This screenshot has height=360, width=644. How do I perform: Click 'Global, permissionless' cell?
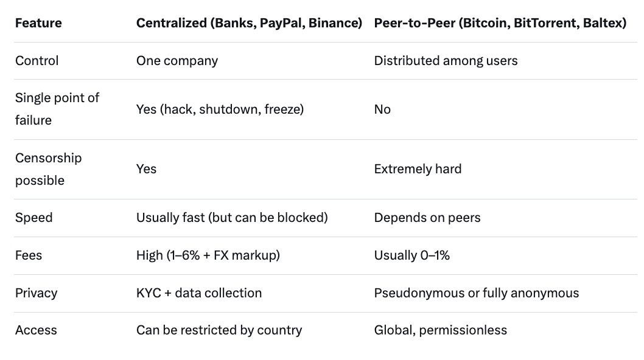[x=441, y=330]
